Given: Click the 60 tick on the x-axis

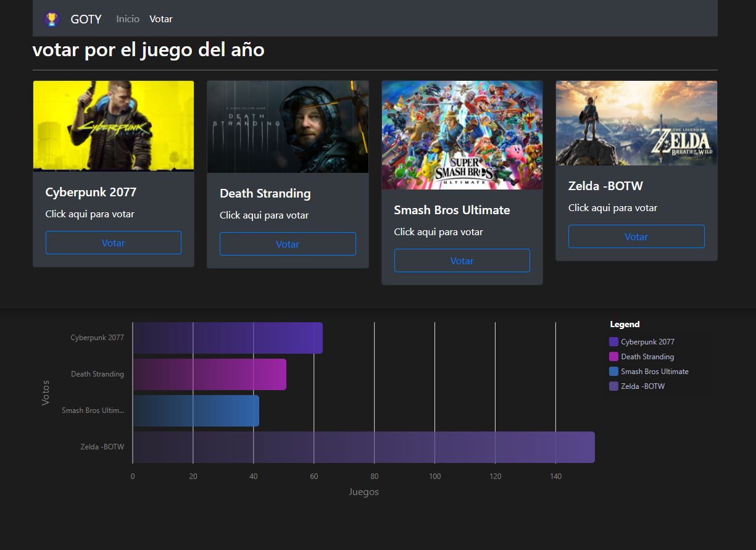Looking at the screenshot, I should pos(314,477).
